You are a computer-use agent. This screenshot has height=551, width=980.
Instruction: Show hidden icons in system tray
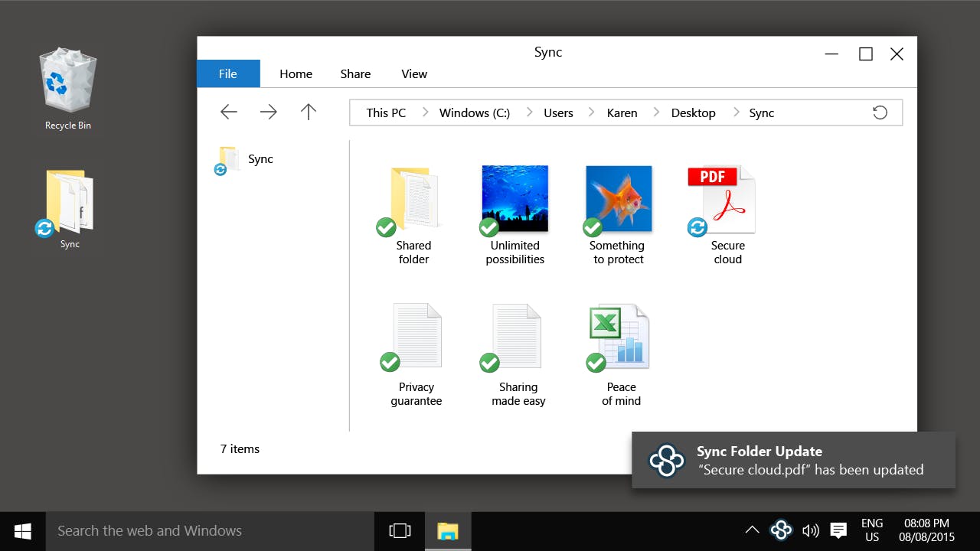click(753, 530)
